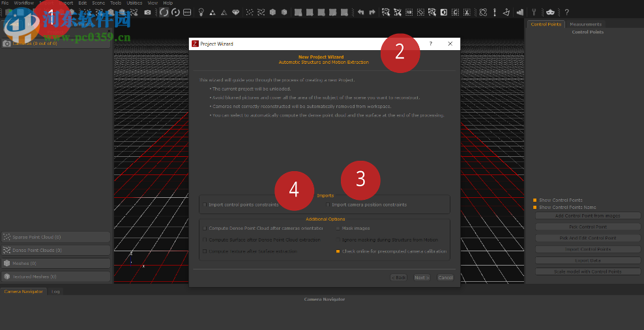Click the light bulb icon in toolbar
The image size is (644, 330).
201,12
